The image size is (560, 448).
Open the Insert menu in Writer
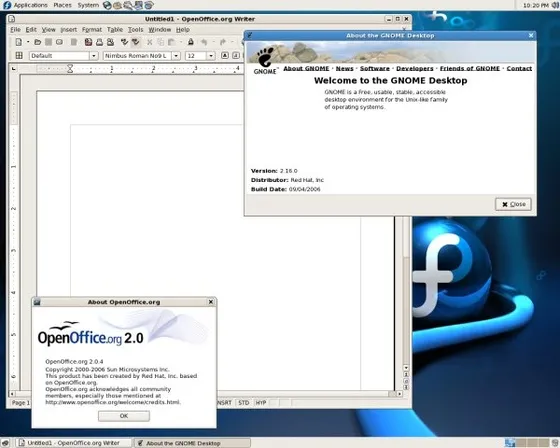(69, 30)
